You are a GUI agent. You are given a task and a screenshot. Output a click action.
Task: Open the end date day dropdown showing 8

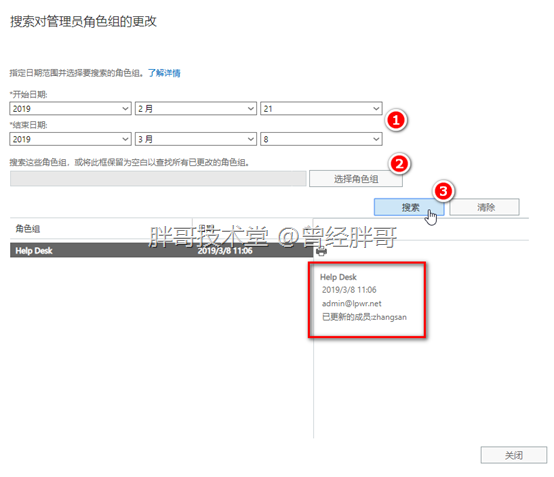(x=321, y=139)
